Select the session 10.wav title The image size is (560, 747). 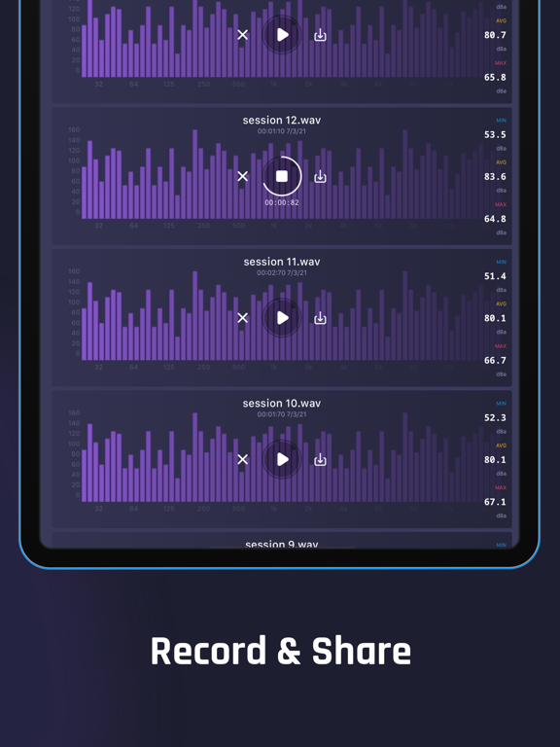pyautogui.click(x=282, y=403)
